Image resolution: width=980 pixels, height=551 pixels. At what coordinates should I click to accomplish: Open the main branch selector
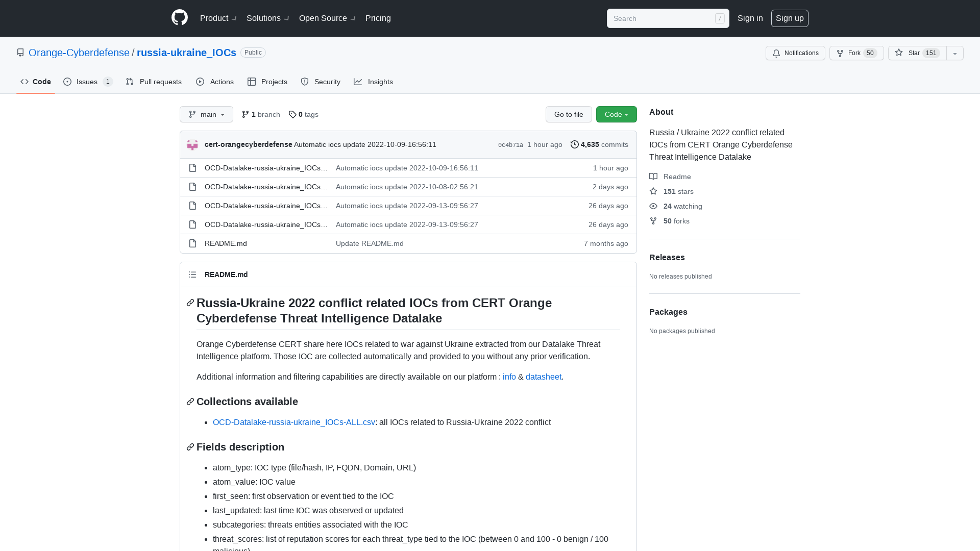(206, 114)
